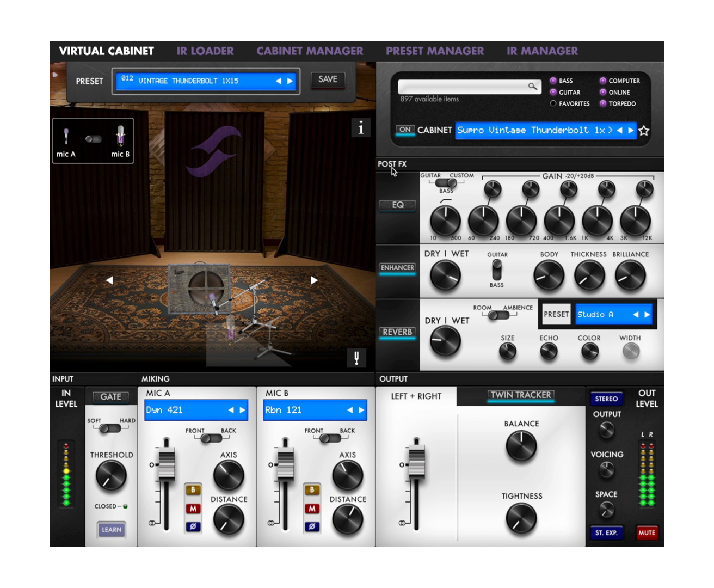Screen dimensions: 714x588
Task: Click the next arrow on the Studio A reverb preset
Action: coord(647,315)
